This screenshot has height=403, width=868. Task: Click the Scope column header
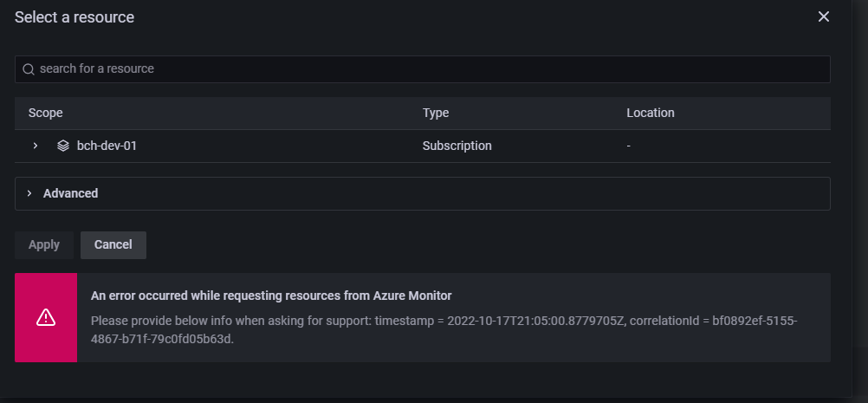[46, 113]
